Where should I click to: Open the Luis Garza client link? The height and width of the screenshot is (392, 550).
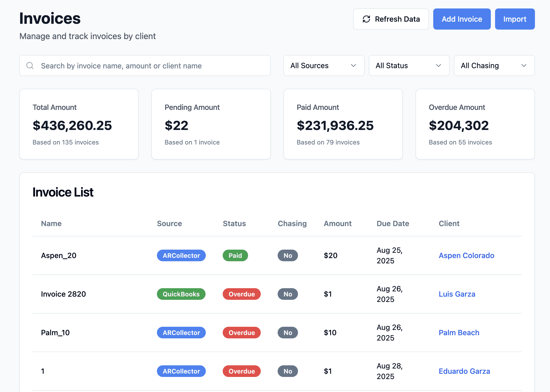tap(457, 294)
